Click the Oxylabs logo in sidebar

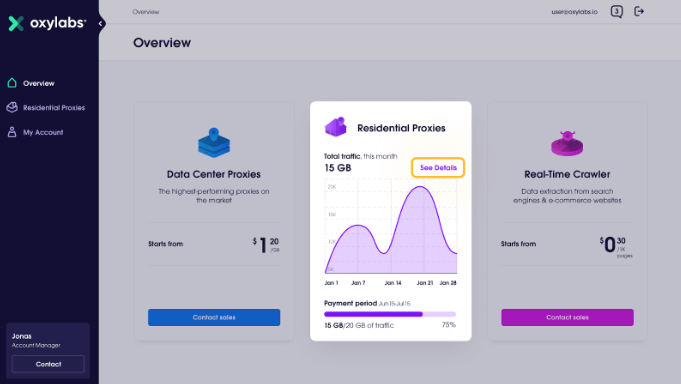47,23
